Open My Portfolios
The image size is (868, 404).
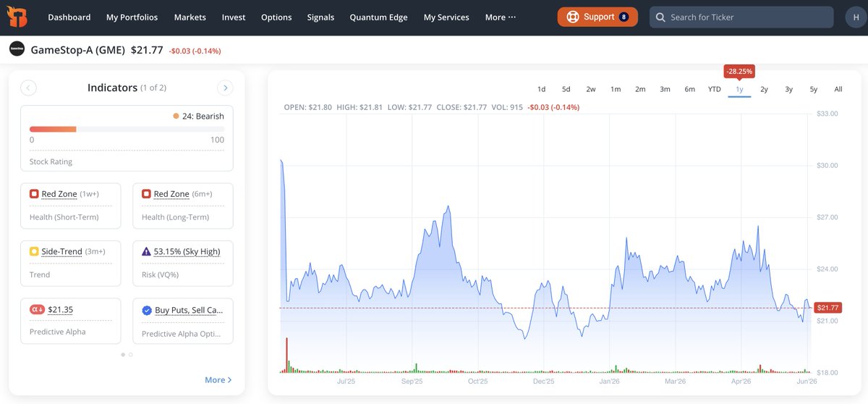point(132,17)
